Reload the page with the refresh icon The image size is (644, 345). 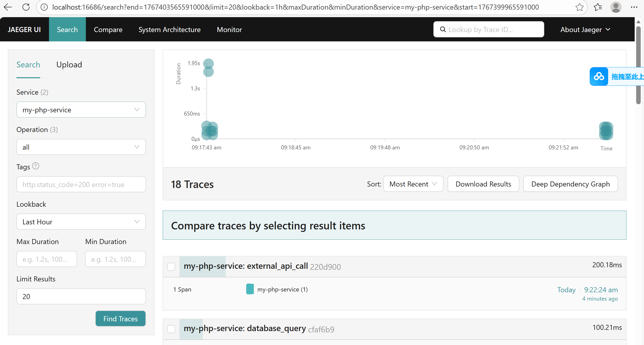coord(26,7)
